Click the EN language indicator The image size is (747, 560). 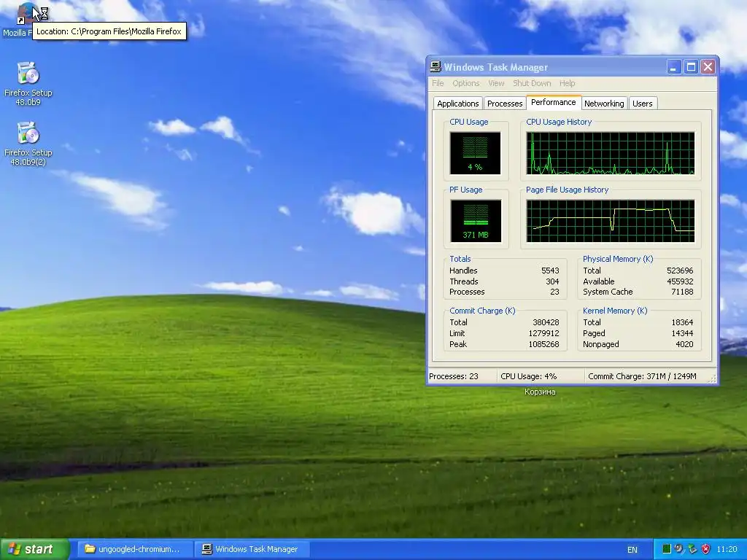tap(632, 550)
